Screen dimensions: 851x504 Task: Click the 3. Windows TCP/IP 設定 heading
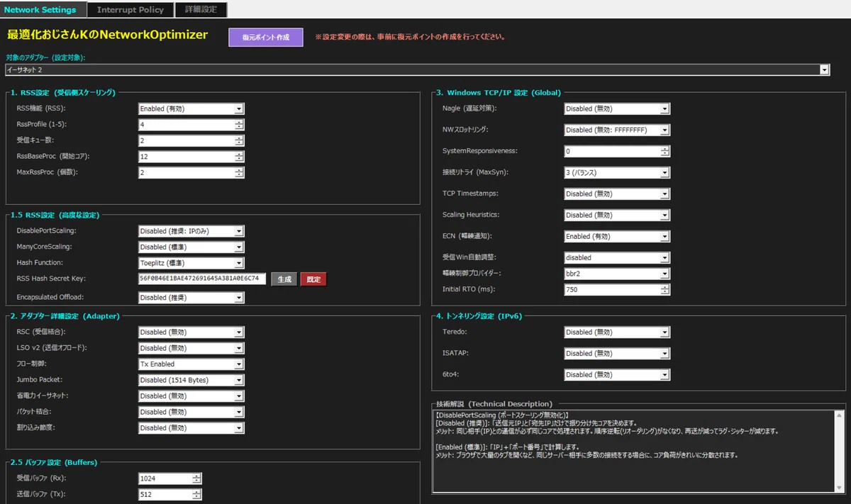499,92
